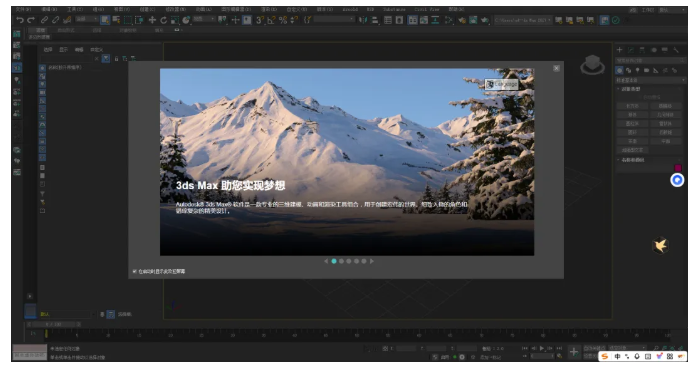Open Select by Name dialog icon
696x376 pixels.
pyautogui.click(x=116, y=20)
